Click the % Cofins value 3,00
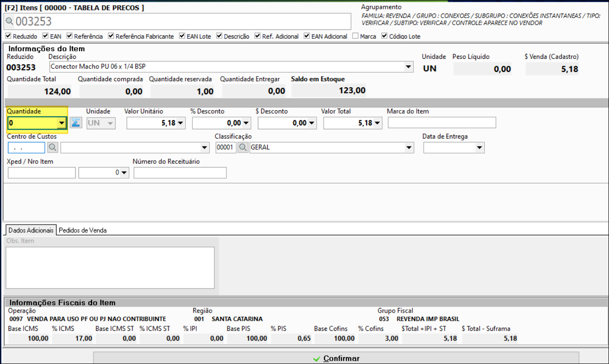This screenshot has height=364, width=609. [391, 338]
